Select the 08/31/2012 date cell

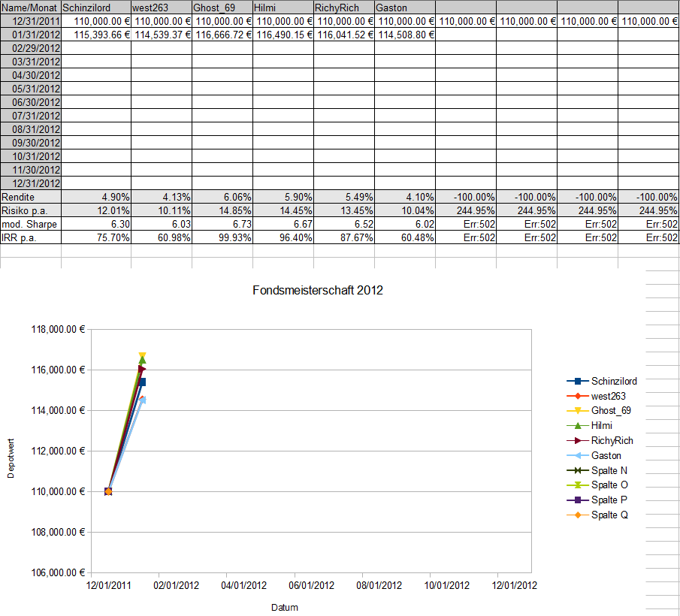tap(31, 129)
